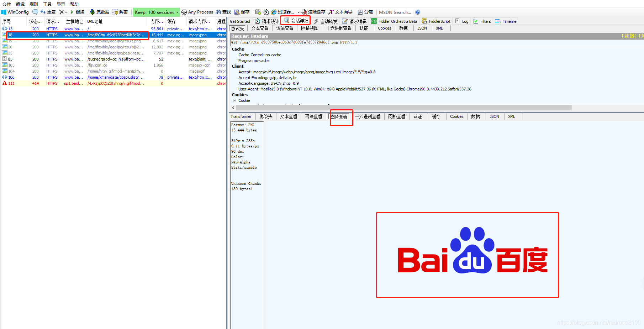Toggle the 解密 decode mode
Image resolution: width=644 pixels, height=329 pixels.
(120, 12)
